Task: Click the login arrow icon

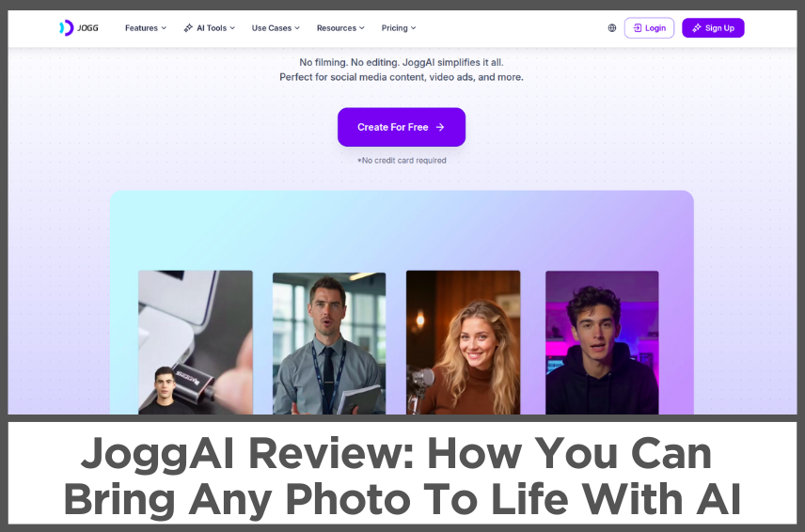Action: 637,27
